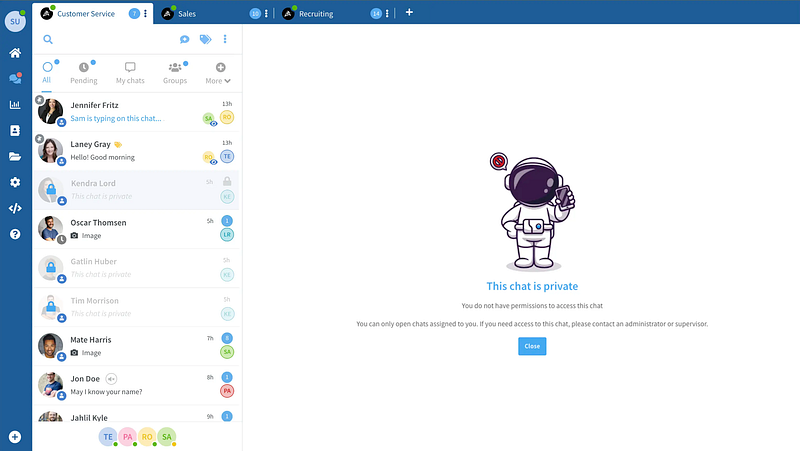Expand the More filter dropdown
This screenshot has height=451, width=800.
point(218,73)
